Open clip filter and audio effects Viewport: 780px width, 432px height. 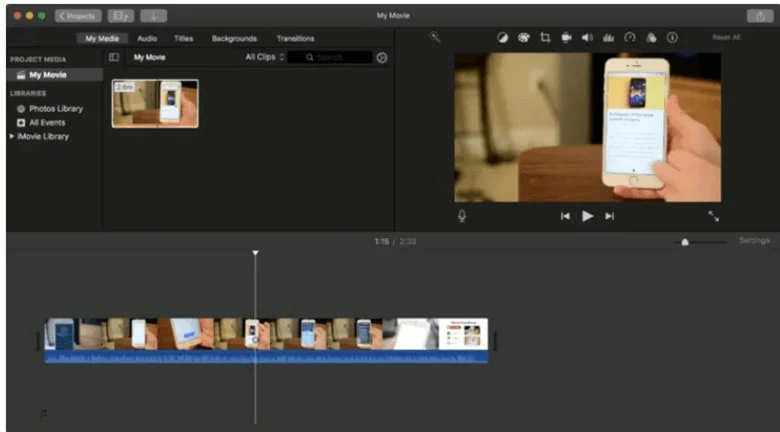(x=651, y=38)
